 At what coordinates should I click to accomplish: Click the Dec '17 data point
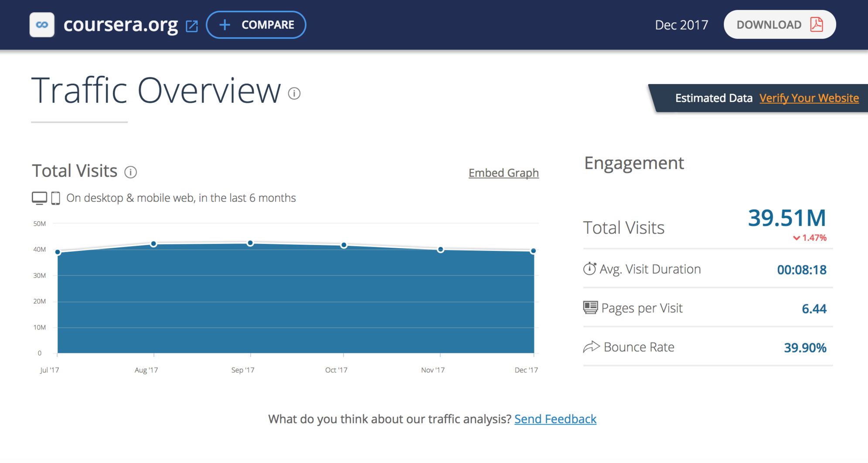coord(533,251)
